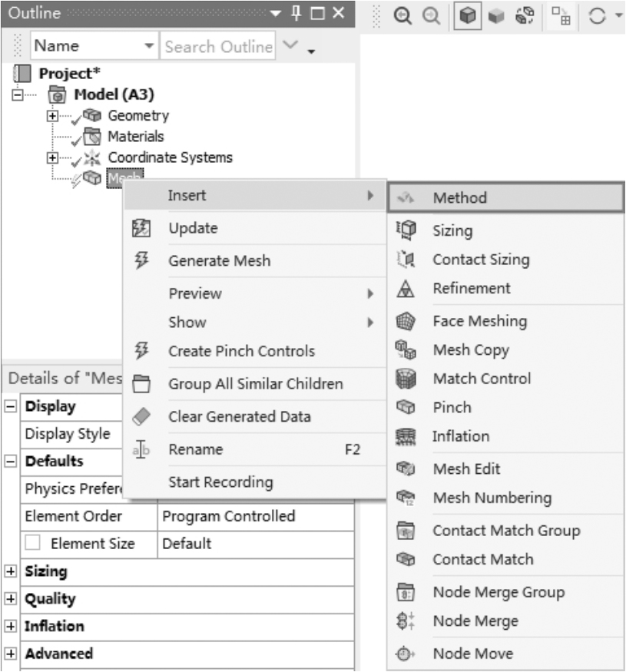This screenshot has height=672, width=626.
Task: Click the Sizing icon in the Insert submenu
Action: pyautogui.click(x=404, y=230)
